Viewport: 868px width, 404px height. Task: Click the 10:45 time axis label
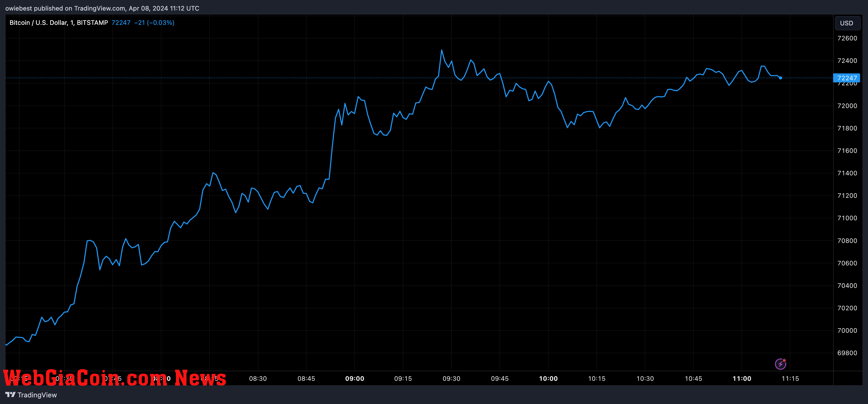pyautogui.click(x=693, y=378)
